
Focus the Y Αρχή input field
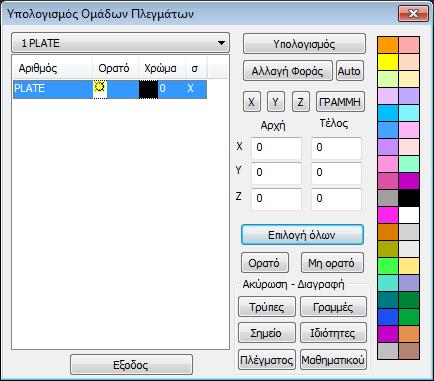276,173
